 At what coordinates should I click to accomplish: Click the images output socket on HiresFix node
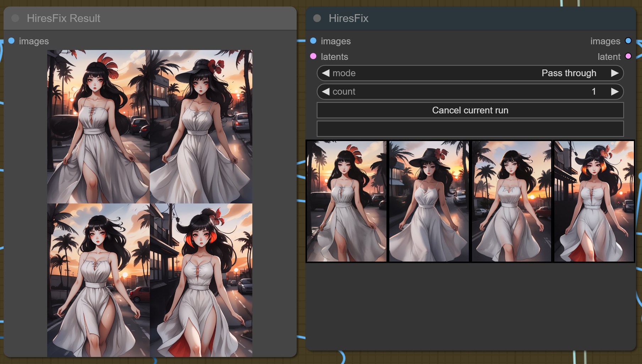click(x=628, y=41)
